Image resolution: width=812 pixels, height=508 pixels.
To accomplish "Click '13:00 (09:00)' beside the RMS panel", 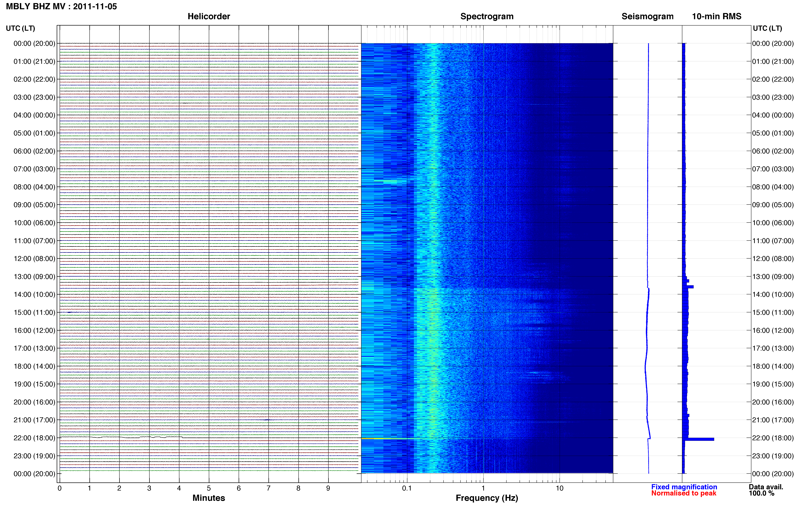I will (x=773, y=277).
